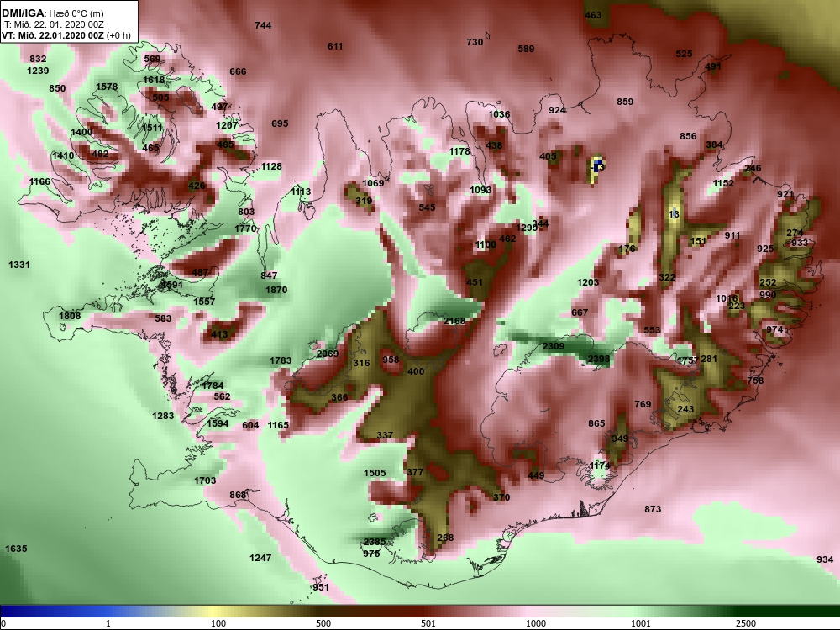This screenshot has height=630, width=840.
Task: Click the 958 map value
Action: [x=391, y=359]
